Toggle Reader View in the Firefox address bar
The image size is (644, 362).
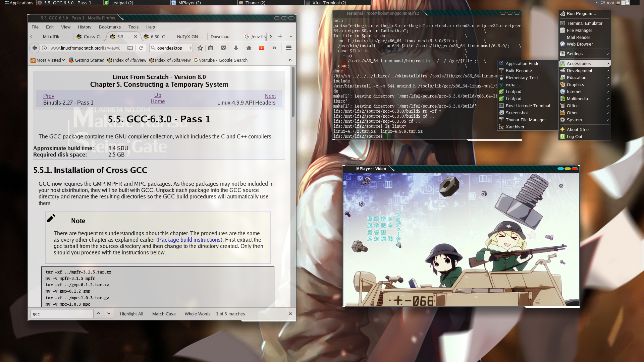click(130, 48)
